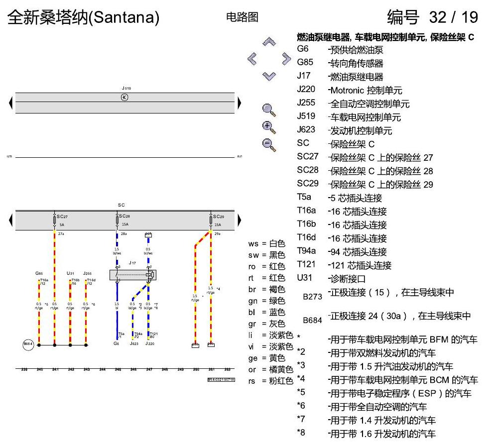Image resolution: width=488 pixels, height=448 pixels.
Task: Click note *4 BCM 的汽车
Action: tap(387, 379)
